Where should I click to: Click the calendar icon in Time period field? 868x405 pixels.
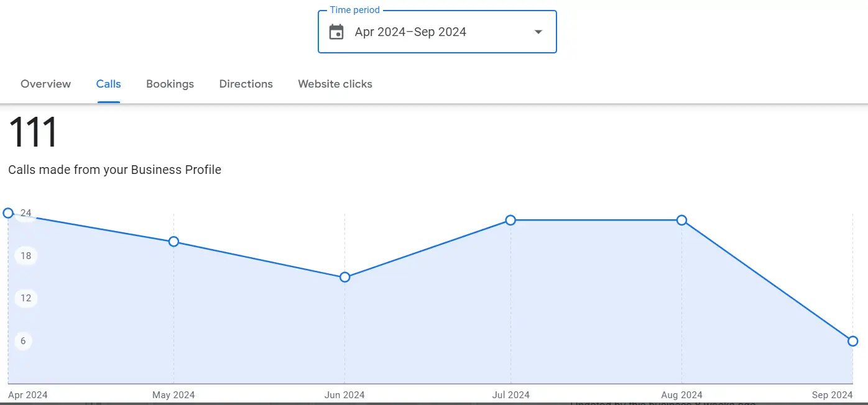pyautogui.click(x=336, y=32)
